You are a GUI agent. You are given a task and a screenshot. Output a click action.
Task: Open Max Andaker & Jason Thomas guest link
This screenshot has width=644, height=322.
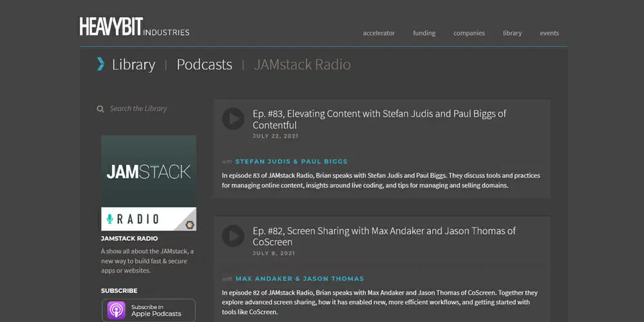[299, 278]
